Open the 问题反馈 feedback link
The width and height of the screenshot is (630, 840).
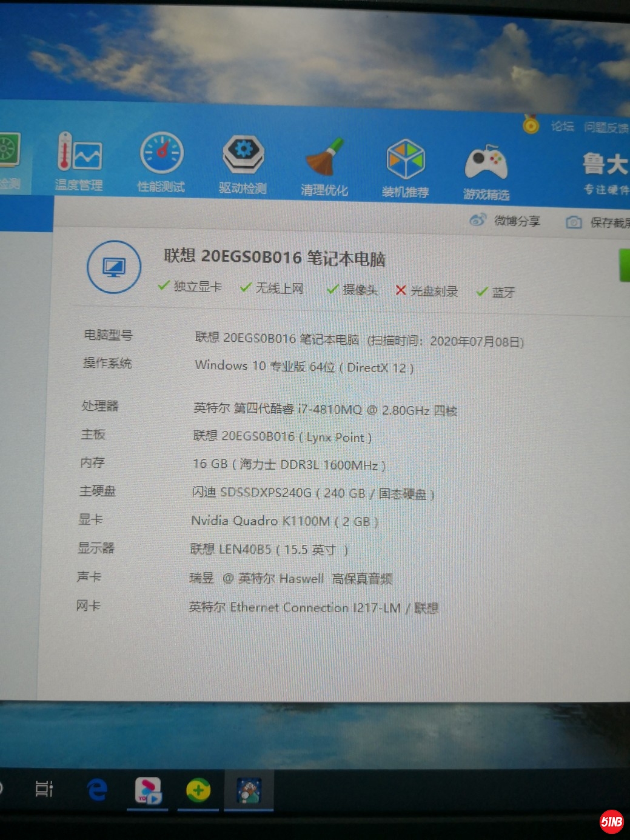606,127
